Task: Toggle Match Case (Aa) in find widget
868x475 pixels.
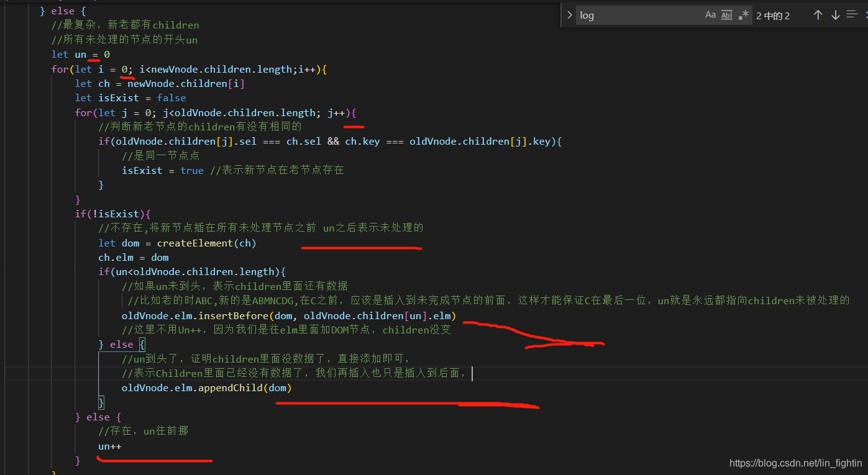Action: coord(711,16)
